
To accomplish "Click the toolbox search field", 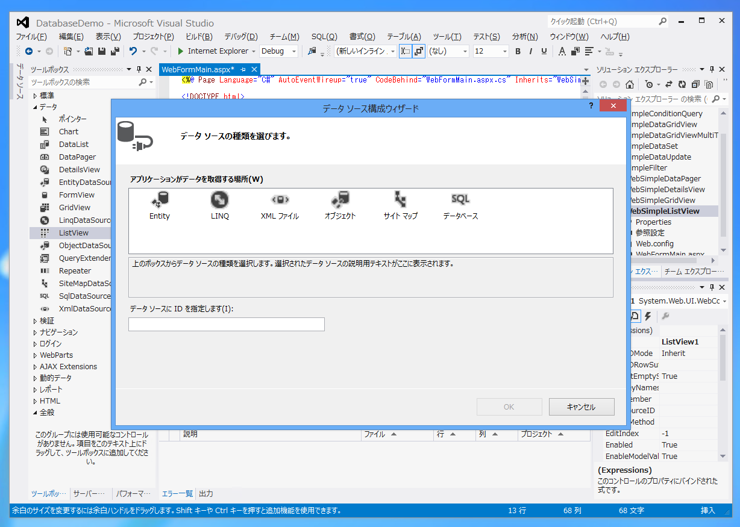I will [85, 82].
